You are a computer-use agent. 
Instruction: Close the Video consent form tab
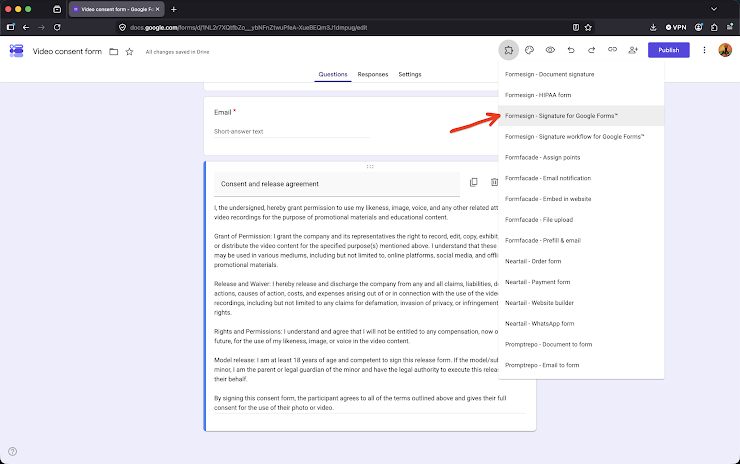[158, 9]
